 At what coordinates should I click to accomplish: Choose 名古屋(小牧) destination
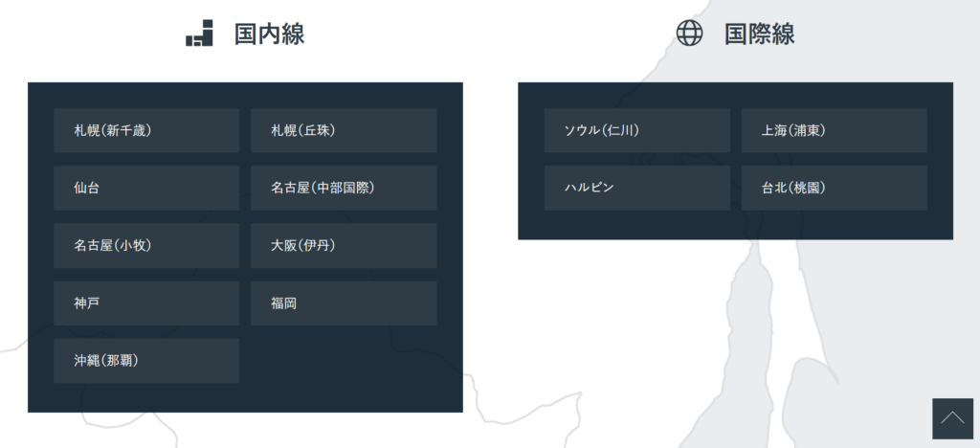pos(146,245)
